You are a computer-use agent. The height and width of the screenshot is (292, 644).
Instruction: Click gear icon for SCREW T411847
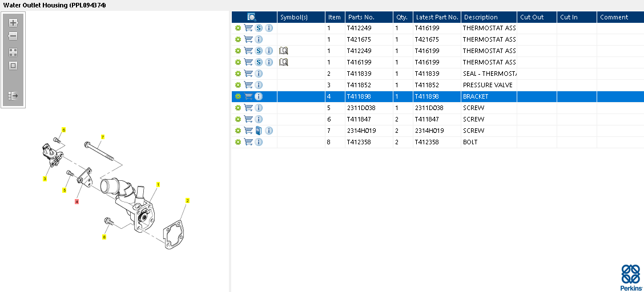(x=238, y=119)
